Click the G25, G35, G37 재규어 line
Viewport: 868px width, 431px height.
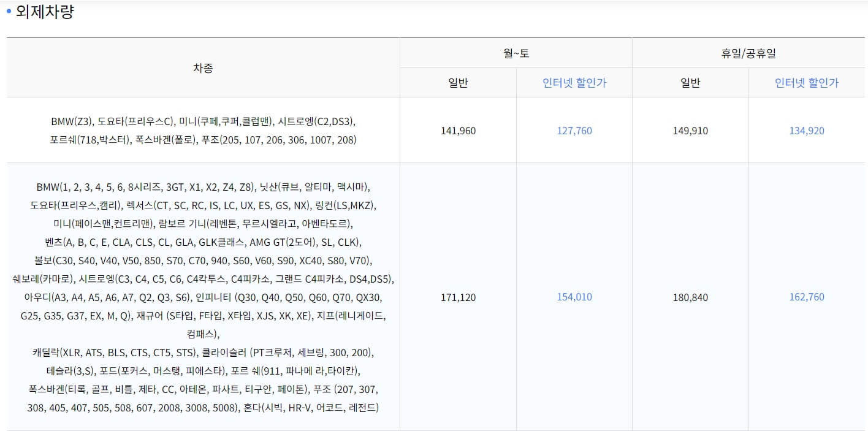tap(203, 316)
